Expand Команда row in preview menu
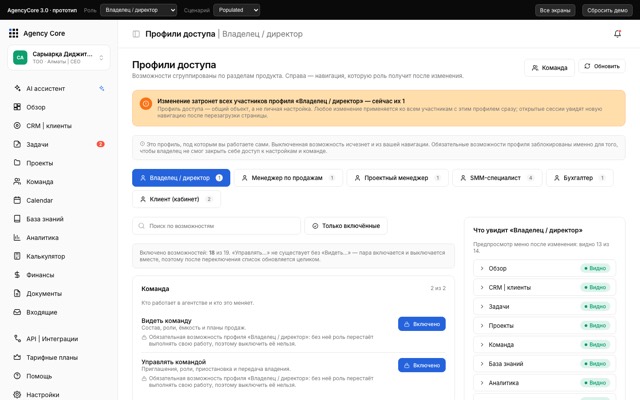This screenshot has width=640, height=400. [482, 344]
